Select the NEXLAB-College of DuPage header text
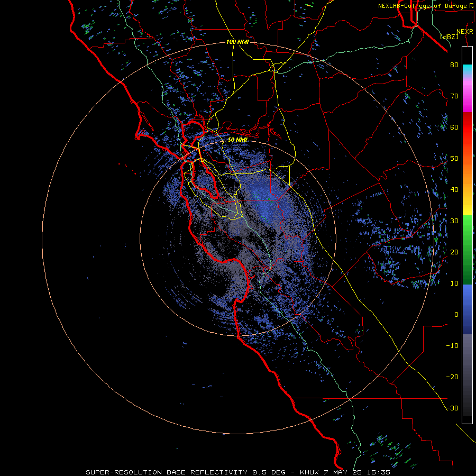The height and width of the screenshot is (476, 476). 426,6
